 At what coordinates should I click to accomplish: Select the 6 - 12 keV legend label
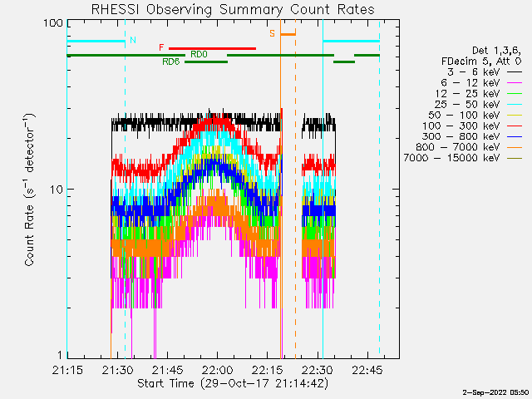tap(470, 83)
